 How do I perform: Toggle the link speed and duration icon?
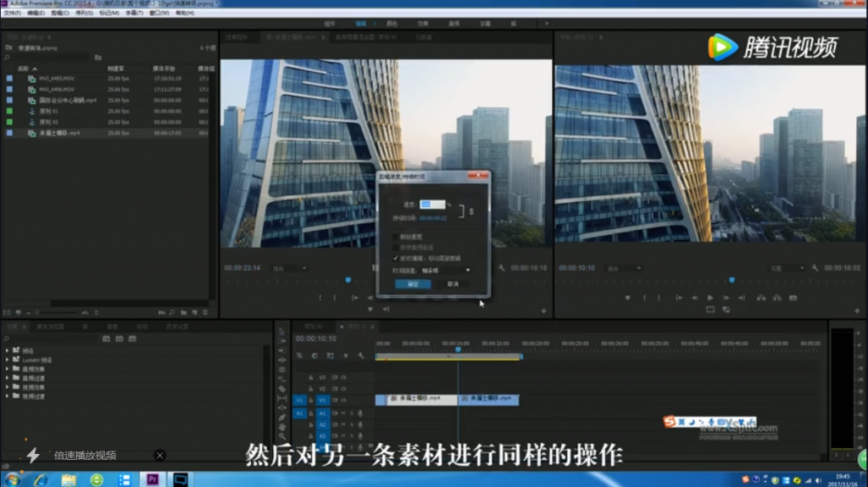[471, 210]
